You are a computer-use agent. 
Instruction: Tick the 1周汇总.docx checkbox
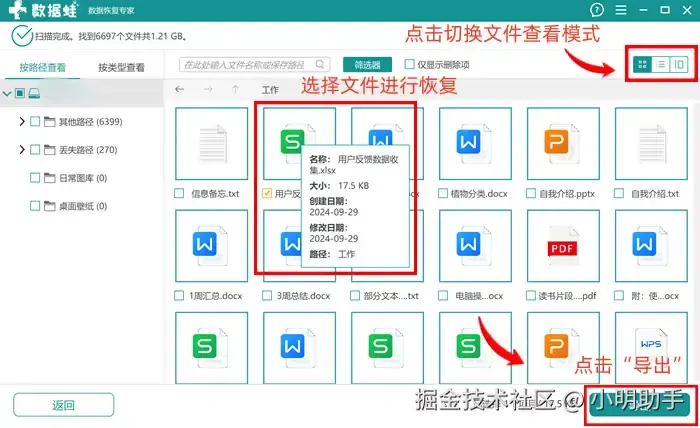pyautogui.click(x=179, y=295)
